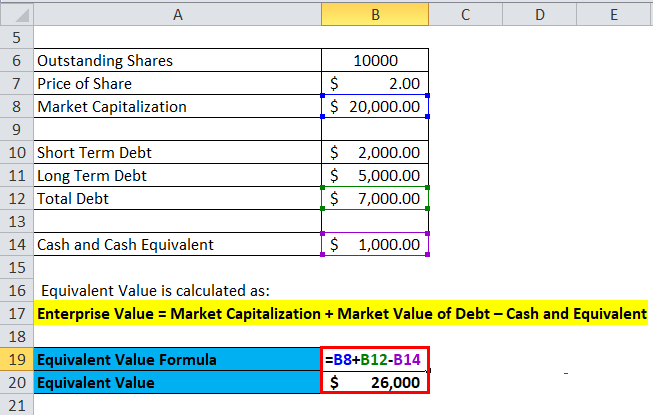Select row 14 header
Viewport: 653px width, 415px height.
(x=17, y=244)
